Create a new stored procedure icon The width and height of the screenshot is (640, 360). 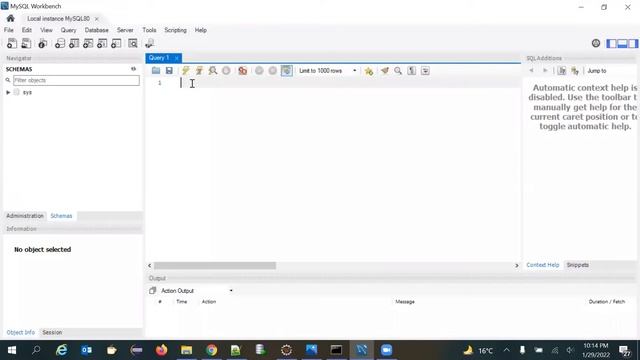point(102,43)
